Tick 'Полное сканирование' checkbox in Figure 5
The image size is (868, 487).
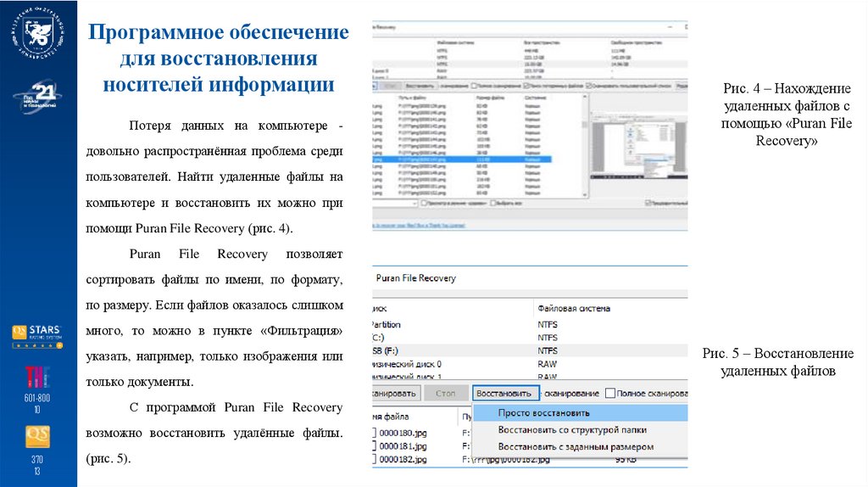(610, 394)
